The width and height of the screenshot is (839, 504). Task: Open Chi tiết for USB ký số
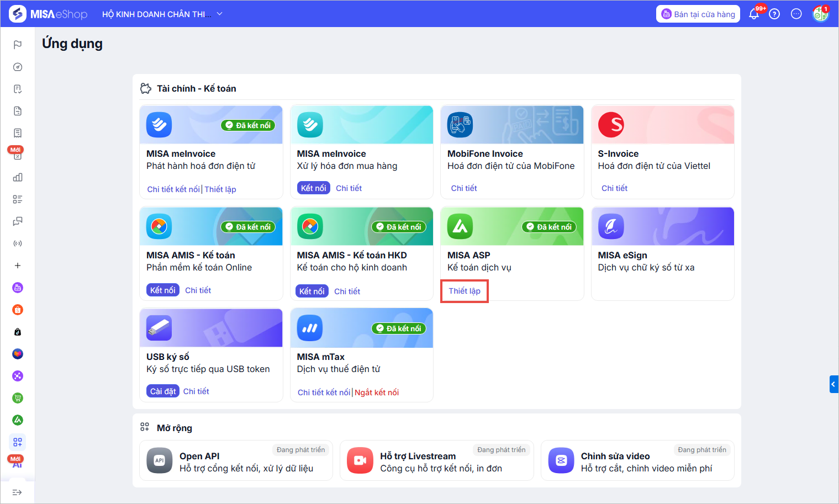(x=196, y=391)
